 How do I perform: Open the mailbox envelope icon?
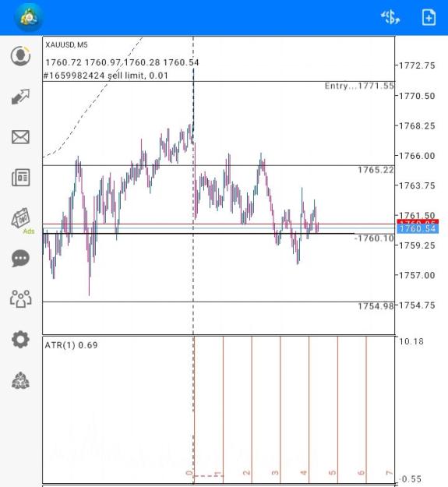click(x=20, y=137)
